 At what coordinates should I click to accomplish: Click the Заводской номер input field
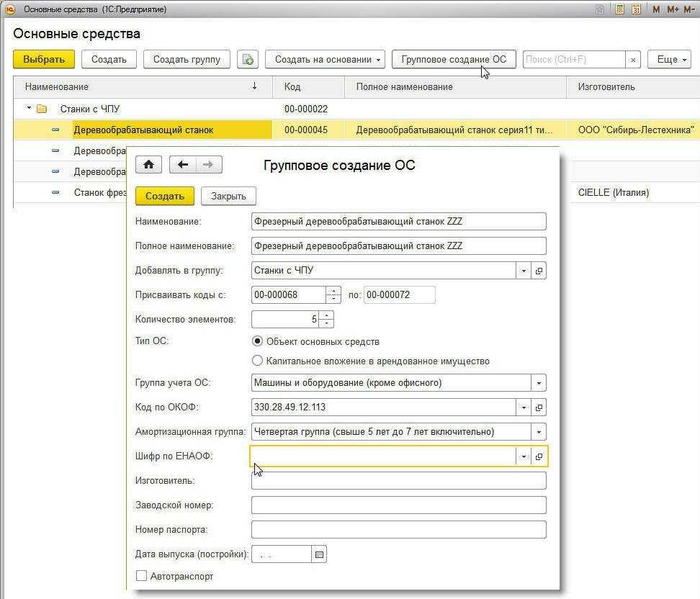[398, 505]
